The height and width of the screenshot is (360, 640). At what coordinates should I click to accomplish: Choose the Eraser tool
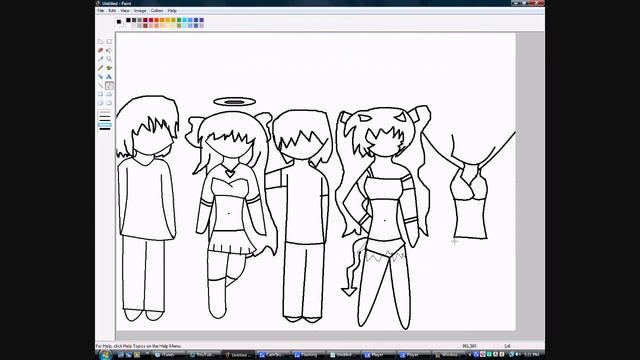(100, 50)
